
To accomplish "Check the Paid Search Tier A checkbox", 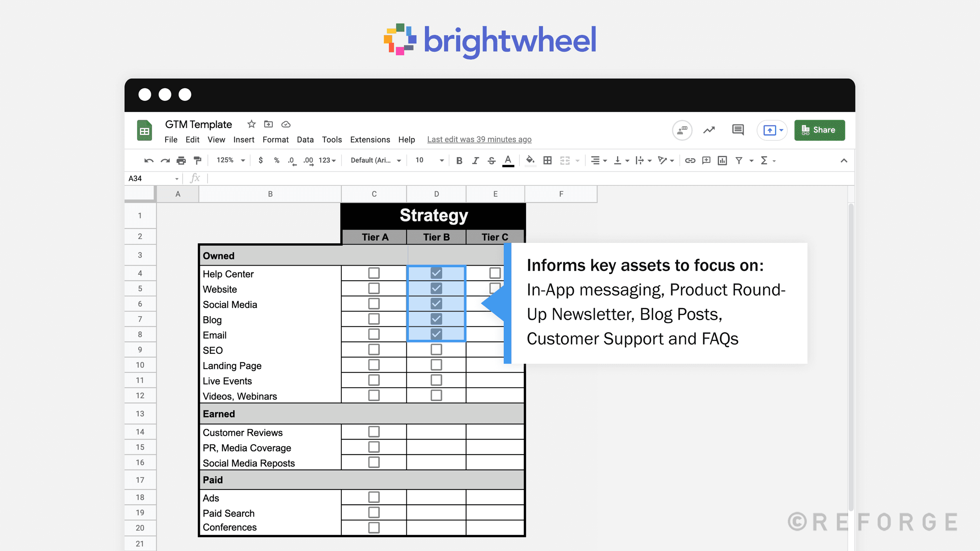I will pos(374,512).
